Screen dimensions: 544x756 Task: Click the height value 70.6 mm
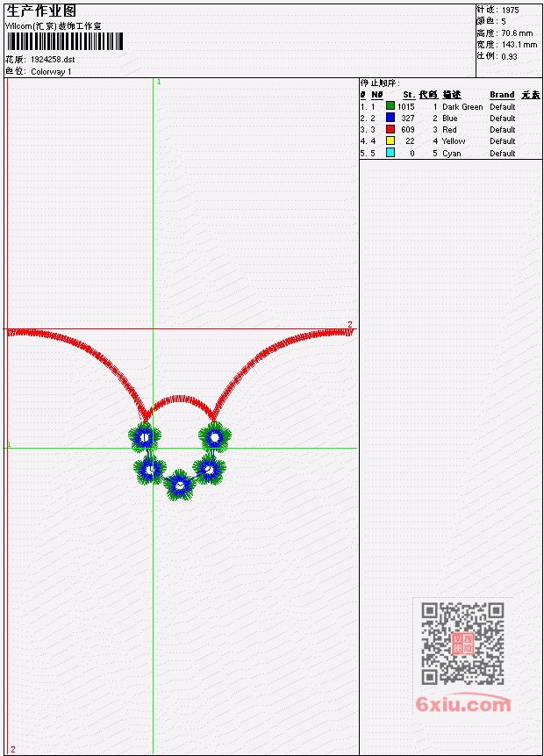[x=517, y=33]
